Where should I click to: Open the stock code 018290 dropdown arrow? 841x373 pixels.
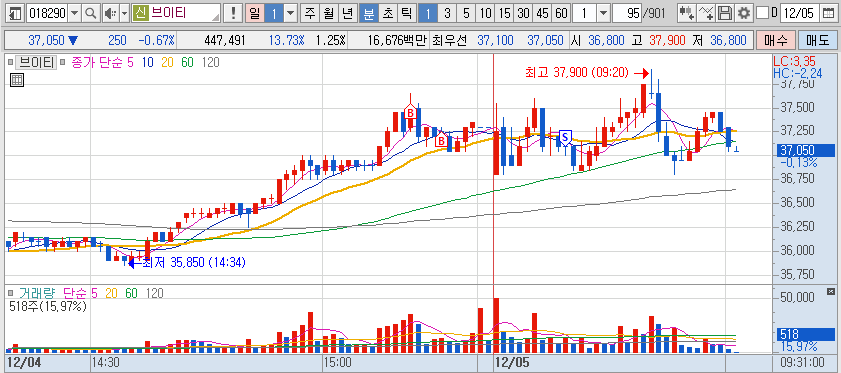point(75,13)
